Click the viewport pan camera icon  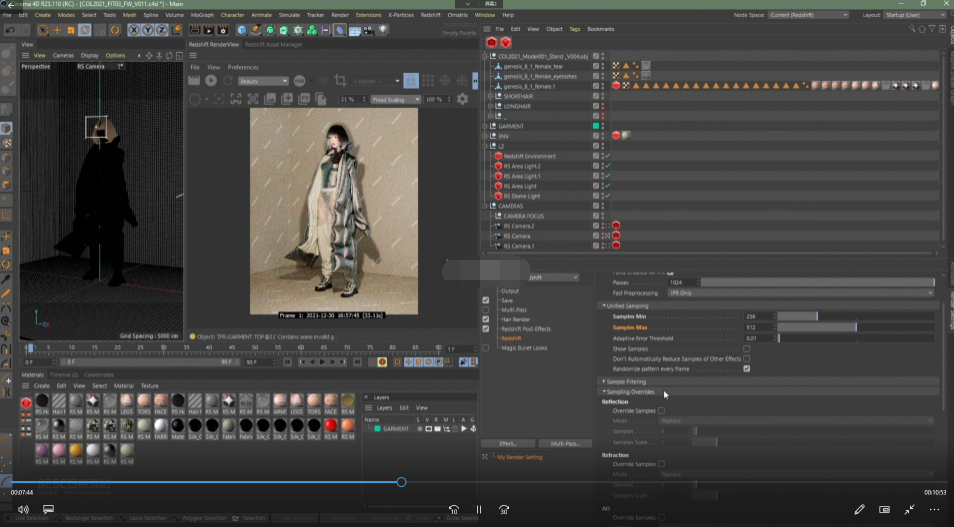(x=149, y=55)
